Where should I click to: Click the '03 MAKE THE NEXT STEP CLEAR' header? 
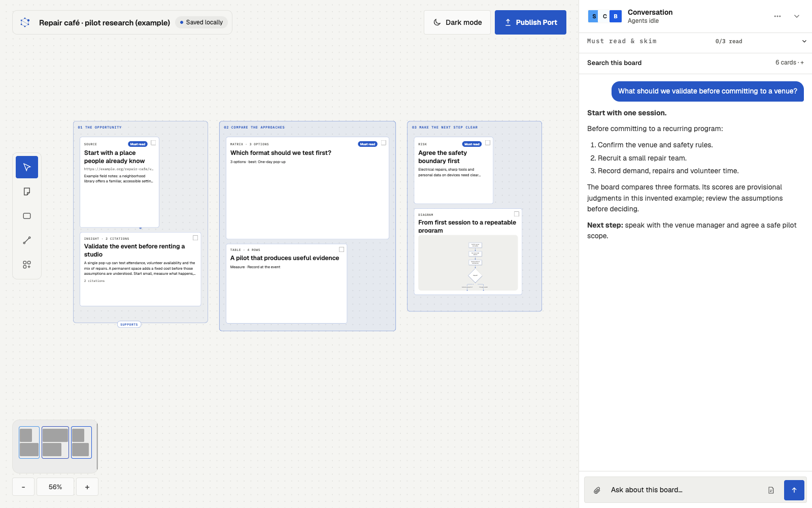(445, 128)
